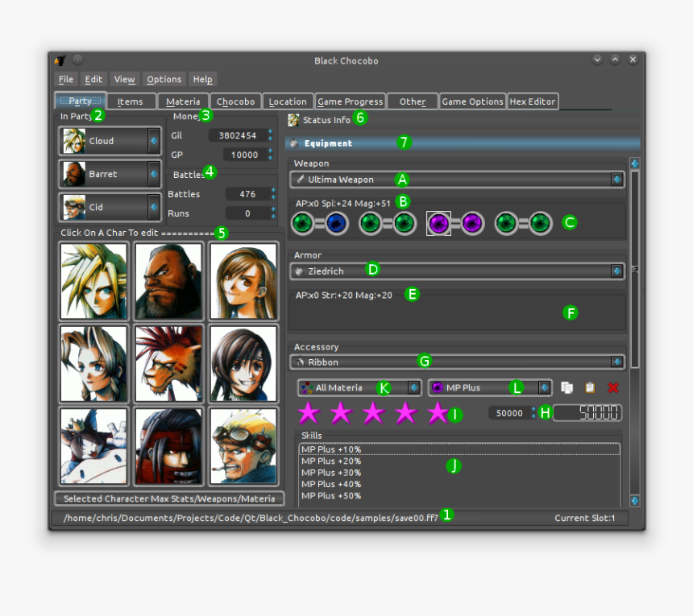Open the Ribbon accessory dropdown

click(457, 362)
